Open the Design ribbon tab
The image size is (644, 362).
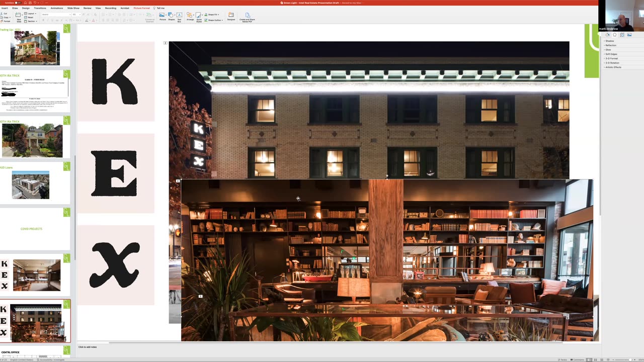tap(26, 8)
